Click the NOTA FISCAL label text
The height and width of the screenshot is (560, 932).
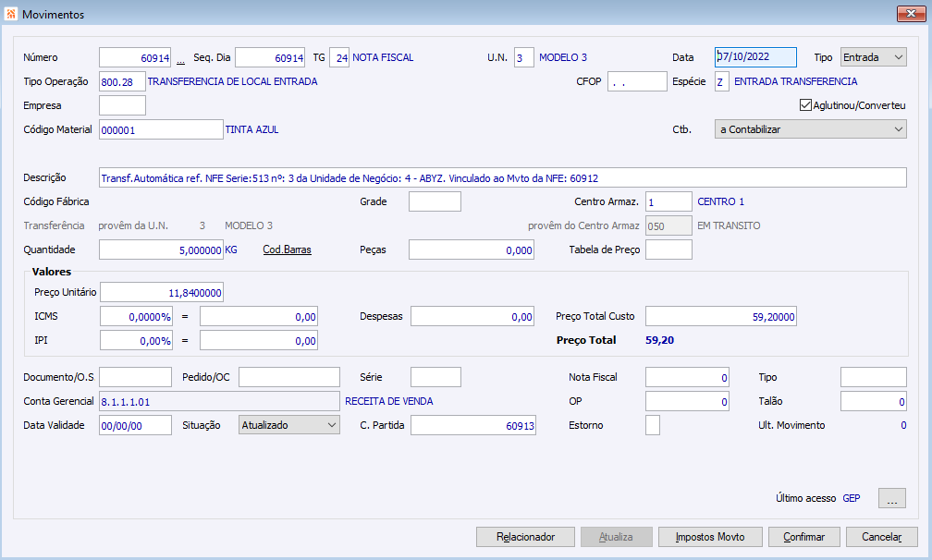[x=383, y=57]
